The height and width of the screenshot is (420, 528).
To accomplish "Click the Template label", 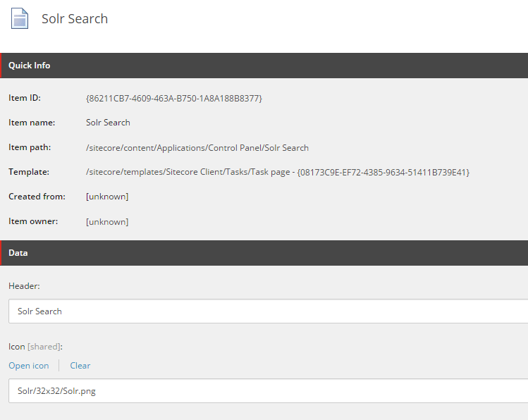I will pyautogui.click(x=29, y=172).
